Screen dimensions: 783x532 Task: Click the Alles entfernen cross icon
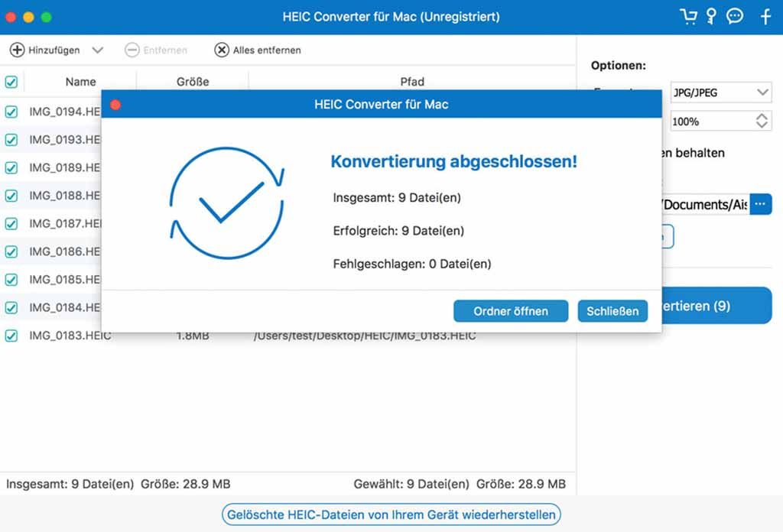(x=221, y=50)
